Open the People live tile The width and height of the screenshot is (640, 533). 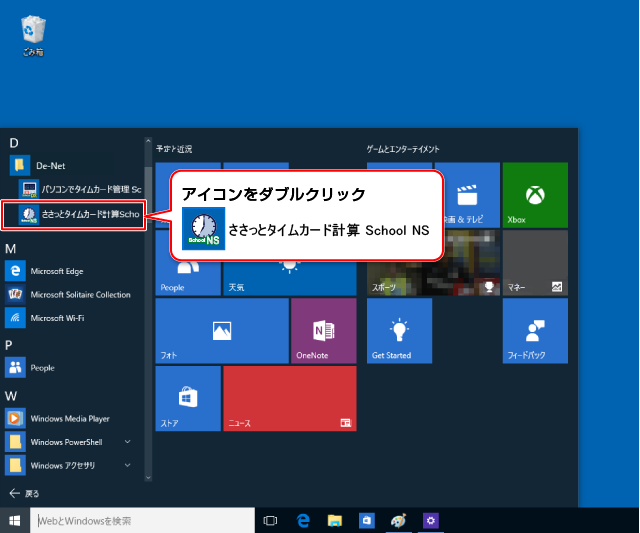(188, 278)
